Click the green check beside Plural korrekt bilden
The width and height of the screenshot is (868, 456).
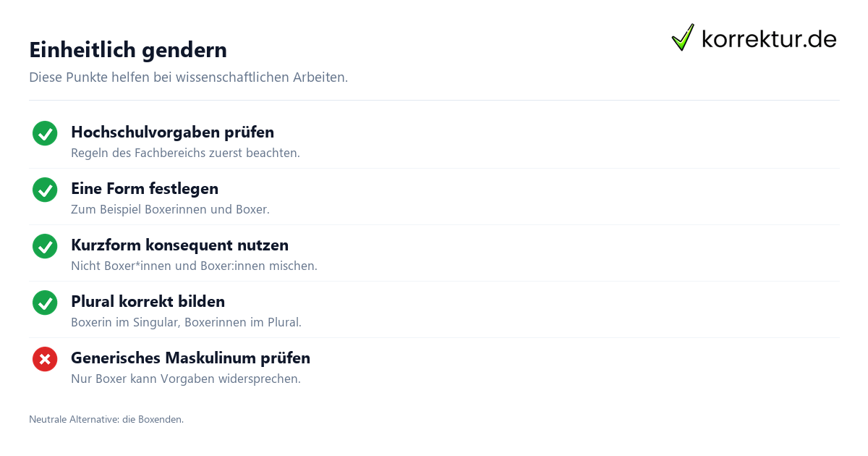45,303
